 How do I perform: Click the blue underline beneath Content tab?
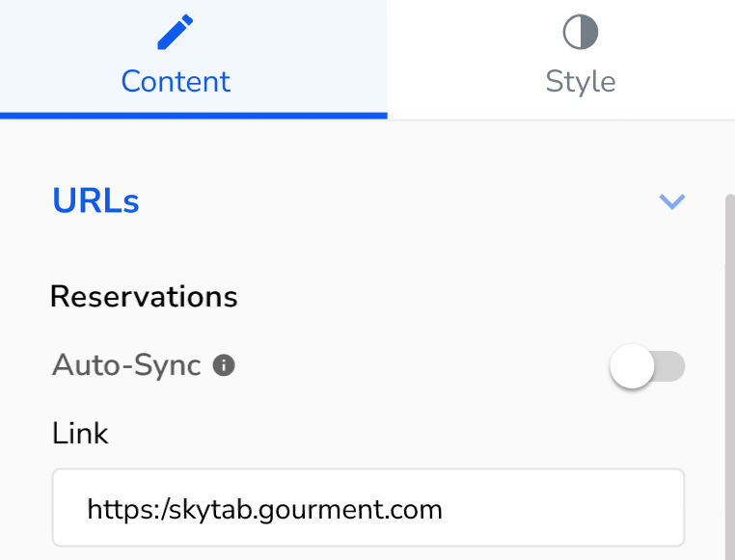coord(193,116)
